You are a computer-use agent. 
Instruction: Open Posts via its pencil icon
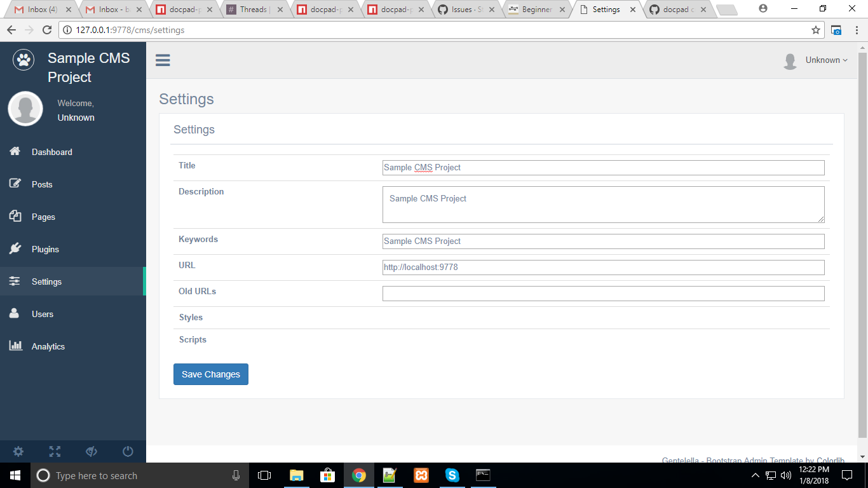[15, 184]
